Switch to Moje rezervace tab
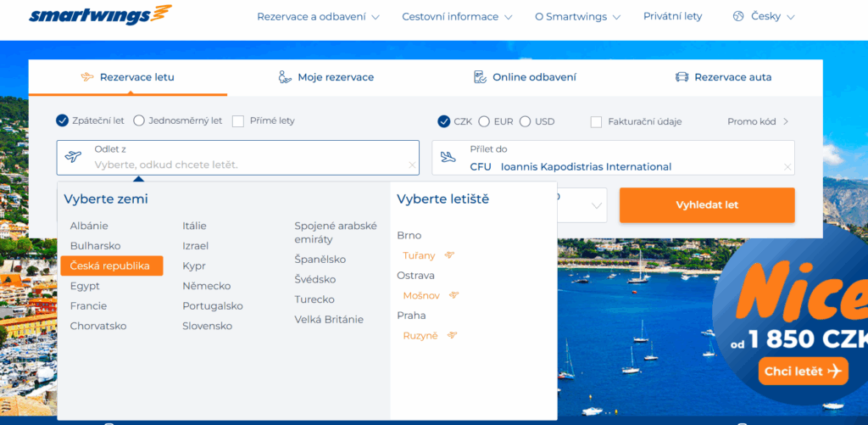This screenshot has height=425, width=868. point(326,77)
